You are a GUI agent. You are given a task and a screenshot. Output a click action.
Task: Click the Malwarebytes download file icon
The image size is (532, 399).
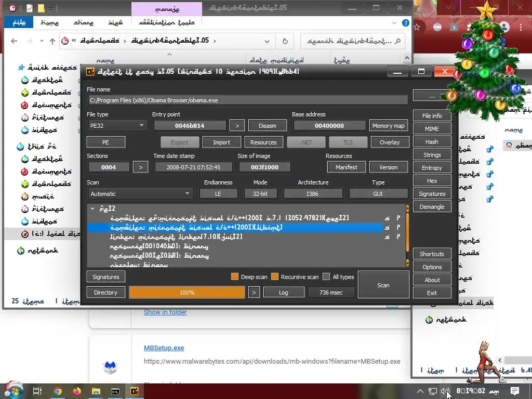click(x=110, y=367)
